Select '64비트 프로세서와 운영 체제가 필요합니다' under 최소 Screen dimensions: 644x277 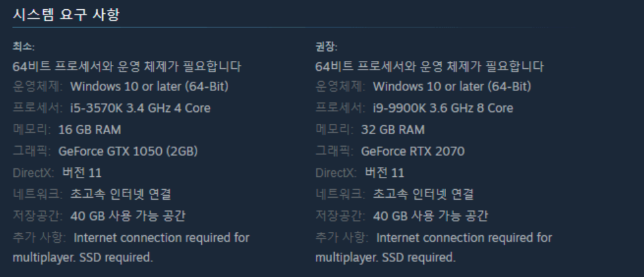(x=127, y=67)
